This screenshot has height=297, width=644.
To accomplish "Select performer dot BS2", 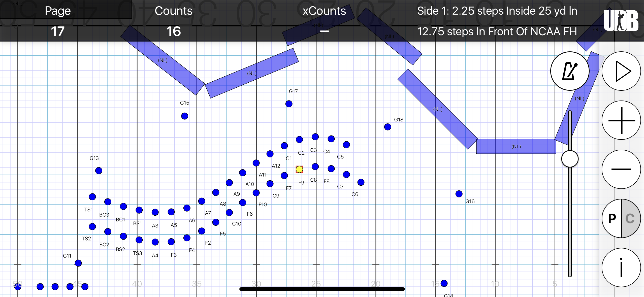I will coord(123,236).
